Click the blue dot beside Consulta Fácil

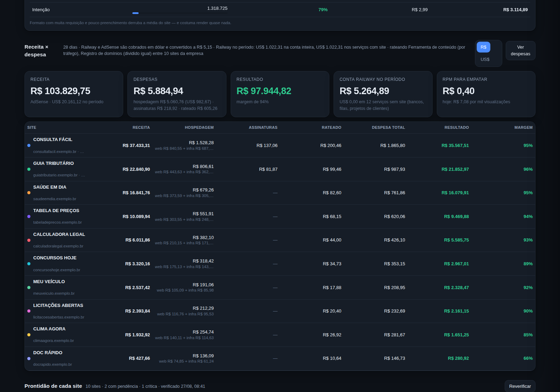click(29, 145)
